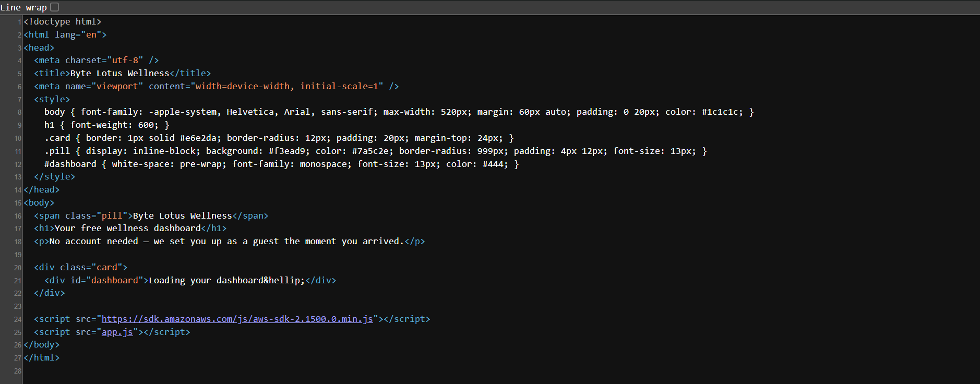The height and width of the screenshot is (384, 980).
Task: Click the opening <body> tag on line 15
Action: click(39, 202)
